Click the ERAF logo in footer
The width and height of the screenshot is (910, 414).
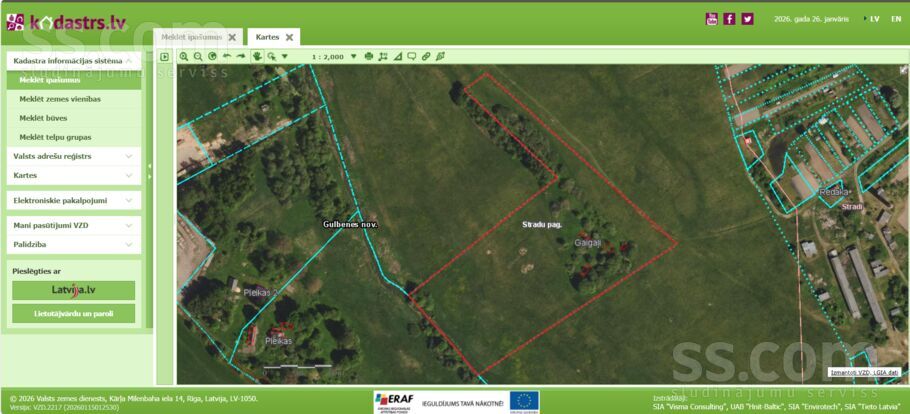click(394, 401)
